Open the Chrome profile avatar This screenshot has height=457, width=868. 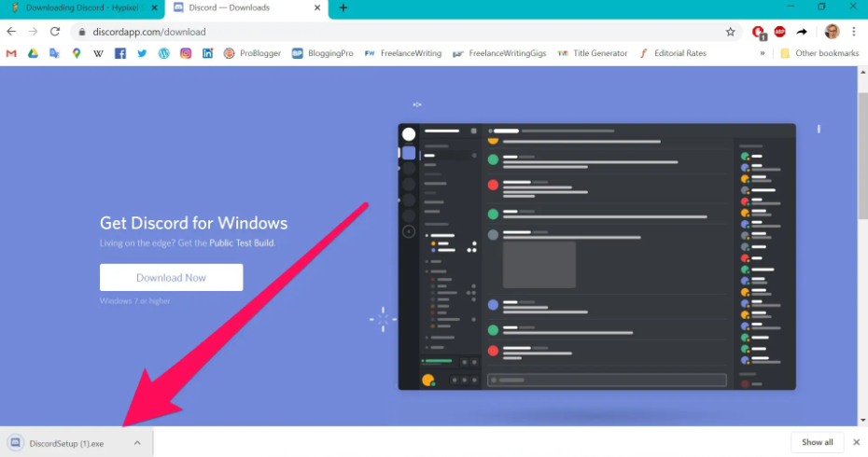832,32
